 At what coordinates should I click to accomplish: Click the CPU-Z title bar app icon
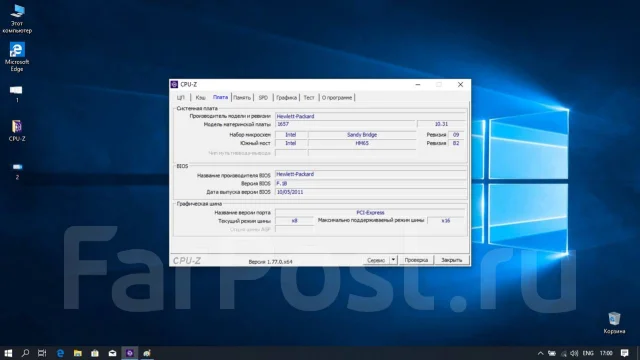coord(174,84)
